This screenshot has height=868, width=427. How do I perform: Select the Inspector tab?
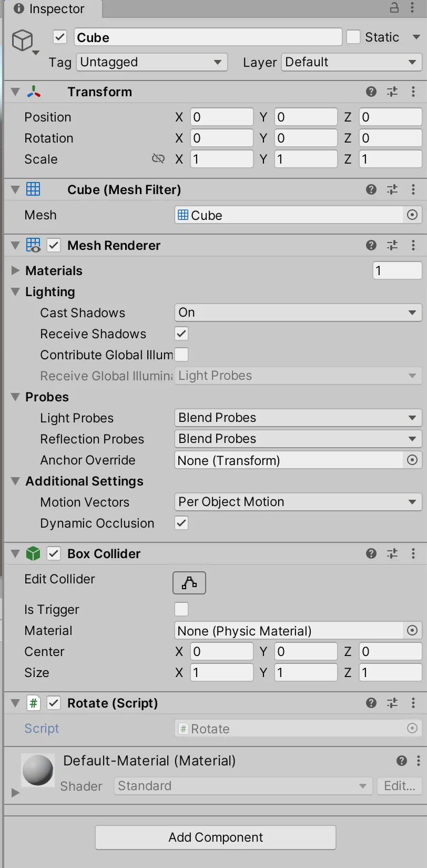50,8
